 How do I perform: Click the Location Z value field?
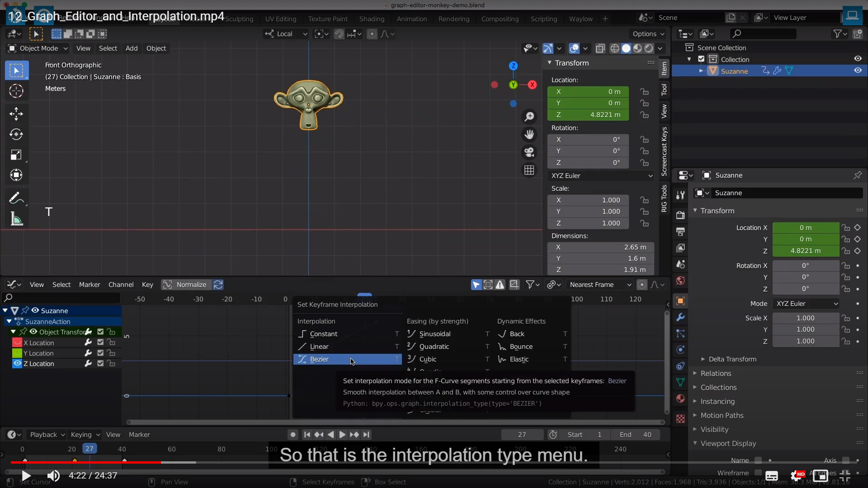(x=588, y=115)
